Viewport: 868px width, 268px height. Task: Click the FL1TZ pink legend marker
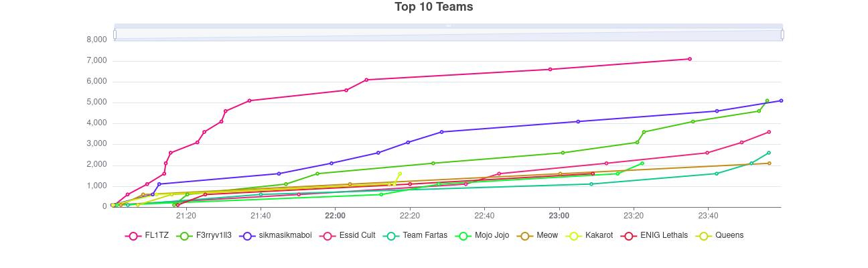point(133,236)
